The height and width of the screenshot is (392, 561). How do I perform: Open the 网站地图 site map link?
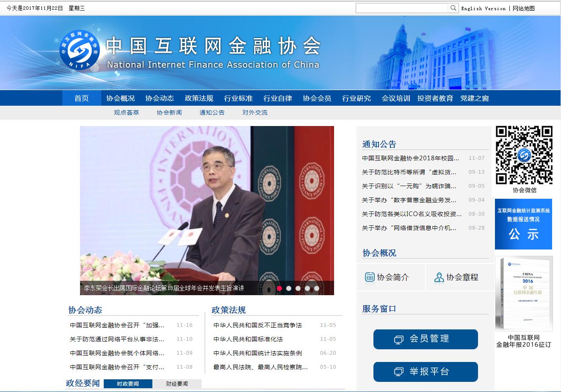pyautogui.click(x=524, y=8)
